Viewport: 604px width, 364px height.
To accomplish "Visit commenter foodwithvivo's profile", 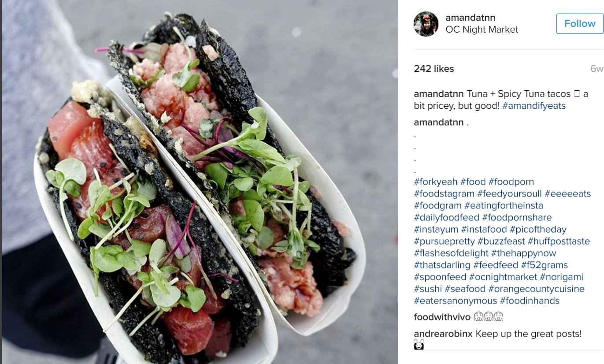I will coord(442,317).
